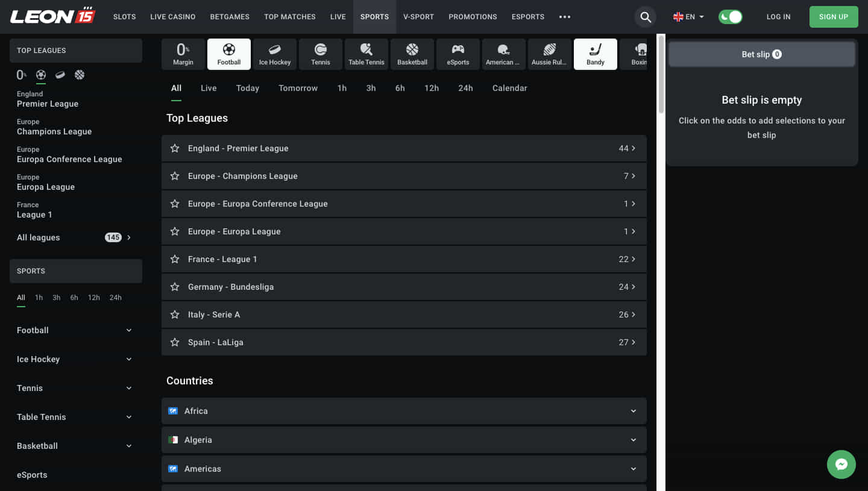Open the 0% Margin tile

click(183, 54)
